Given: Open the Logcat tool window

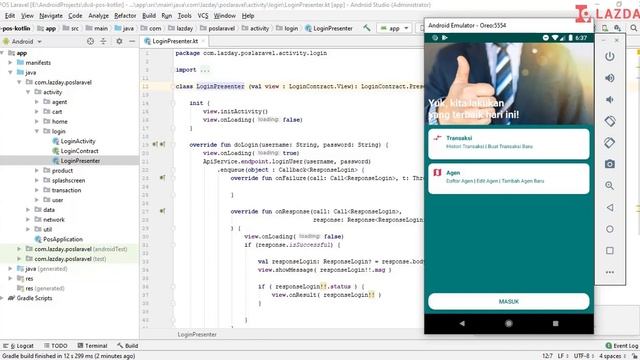Looking at the screenshot, I should point(18,346).
